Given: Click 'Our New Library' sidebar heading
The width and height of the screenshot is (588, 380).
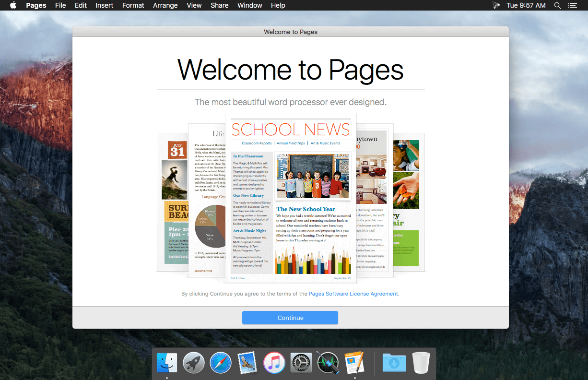Looking at the screenshot, I should [x=248, y=196].
